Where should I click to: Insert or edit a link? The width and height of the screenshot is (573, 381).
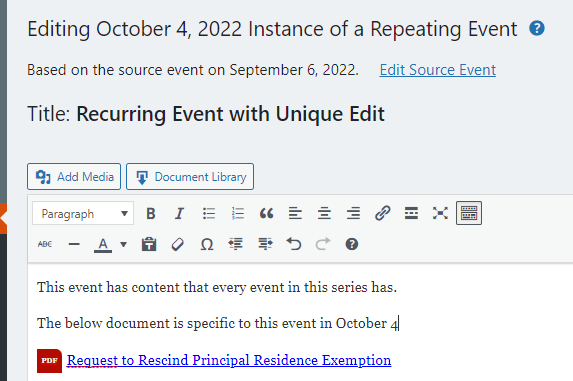point(382,213)
